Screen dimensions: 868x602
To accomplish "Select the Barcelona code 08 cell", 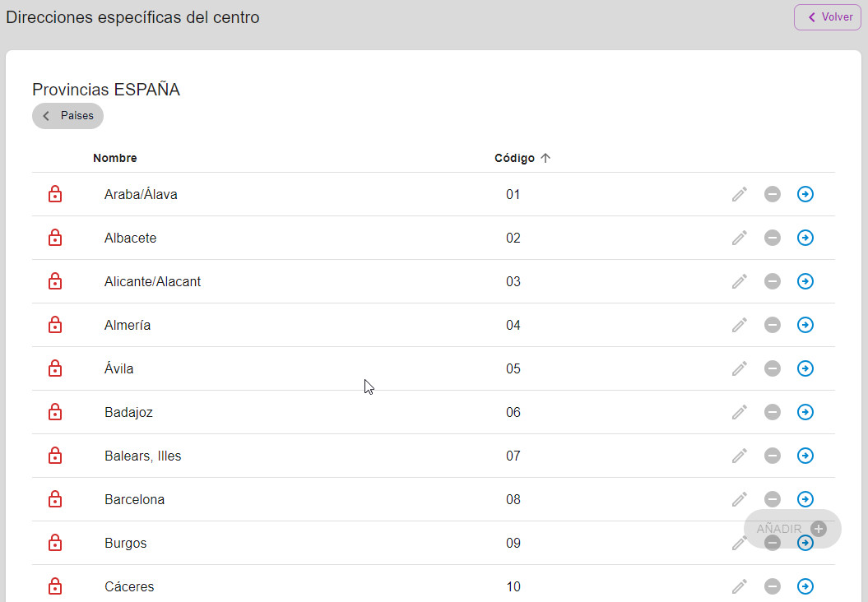I will tap(513, 500).
